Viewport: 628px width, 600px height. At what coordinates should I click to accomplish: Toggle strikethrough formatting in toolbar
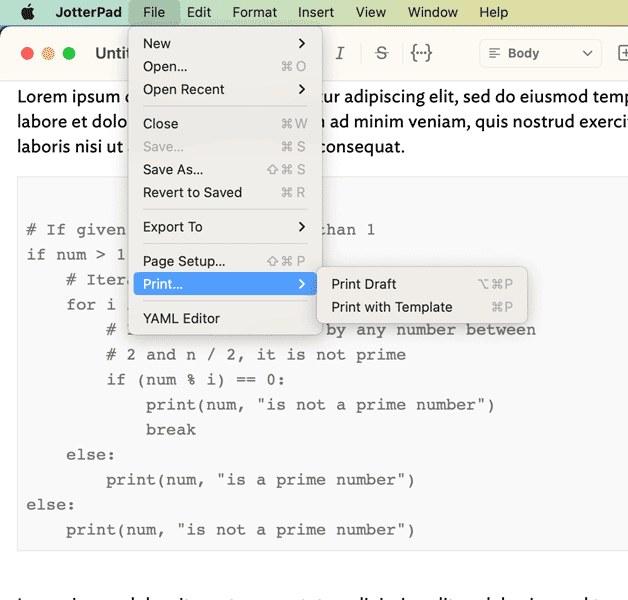coord(381,53)
